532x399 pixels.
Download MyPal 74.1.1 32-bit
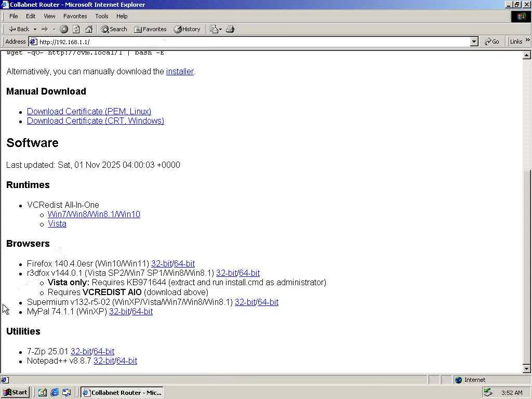pyautogui.click(x=119, y=312)
